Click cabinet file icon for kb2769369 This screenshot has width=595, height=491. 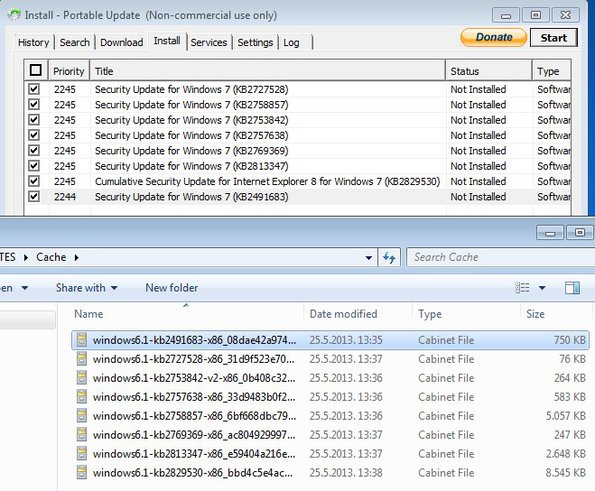82,434
